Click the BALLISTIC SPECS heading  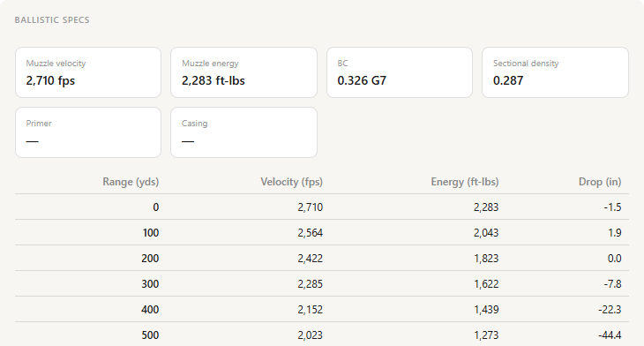(x=52, y=20)
